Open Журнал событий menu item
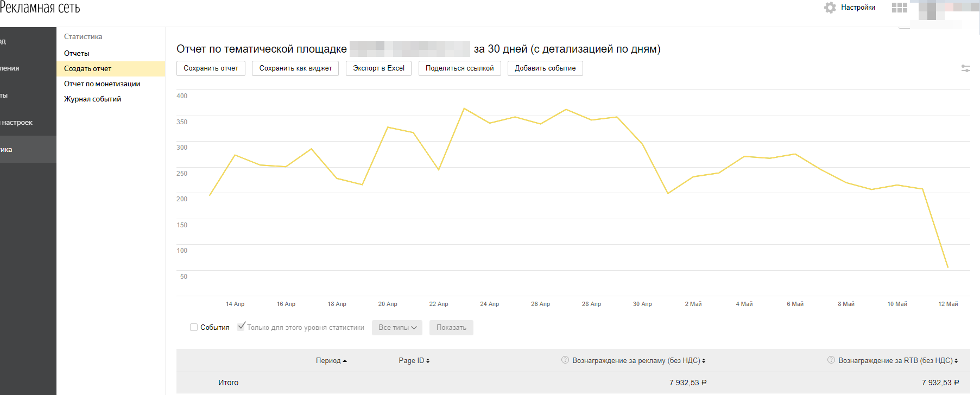The width and height of the screenshot is (980, 395). click(92, 99)
